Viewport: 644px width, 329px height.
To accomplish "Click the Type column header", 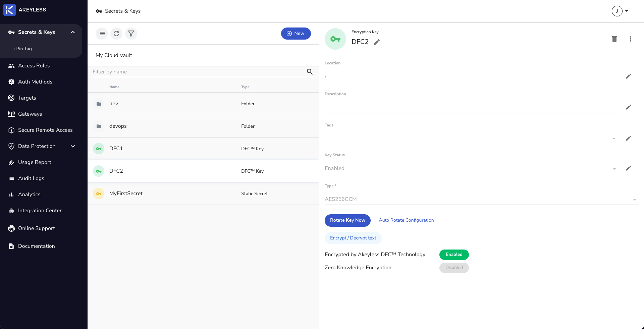I will (245, 87).
